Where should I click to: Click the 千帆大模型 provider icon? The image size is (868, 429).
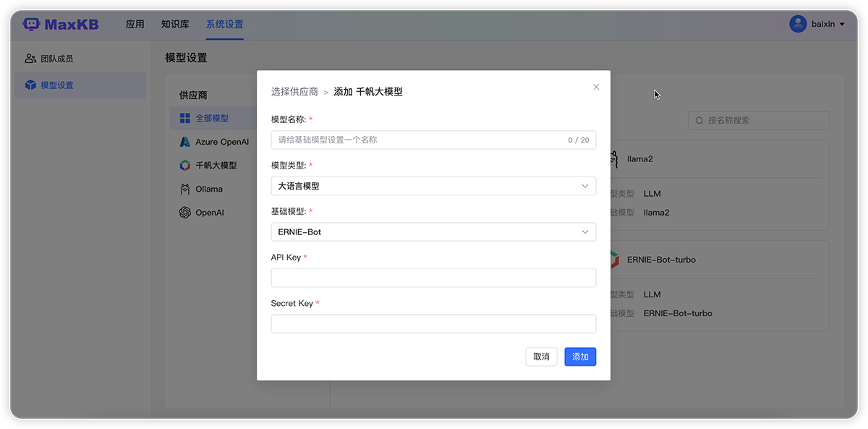[184, 165]
